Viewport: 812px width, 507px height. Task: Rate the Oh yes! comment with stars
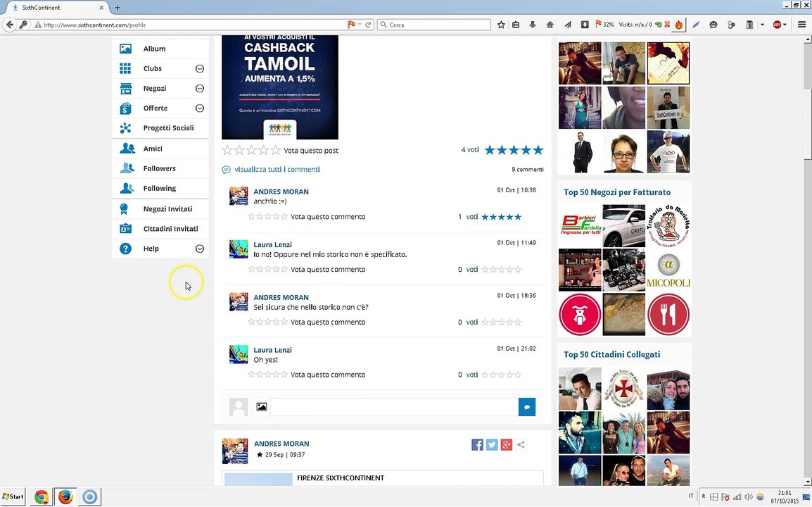point(267,375)
